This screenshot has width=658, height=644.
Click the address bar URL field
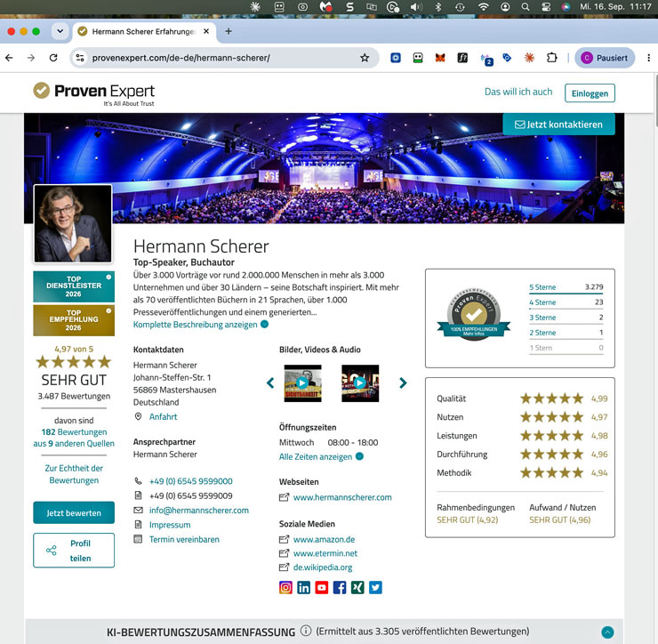pyautogui.click(x=222, y=58)
